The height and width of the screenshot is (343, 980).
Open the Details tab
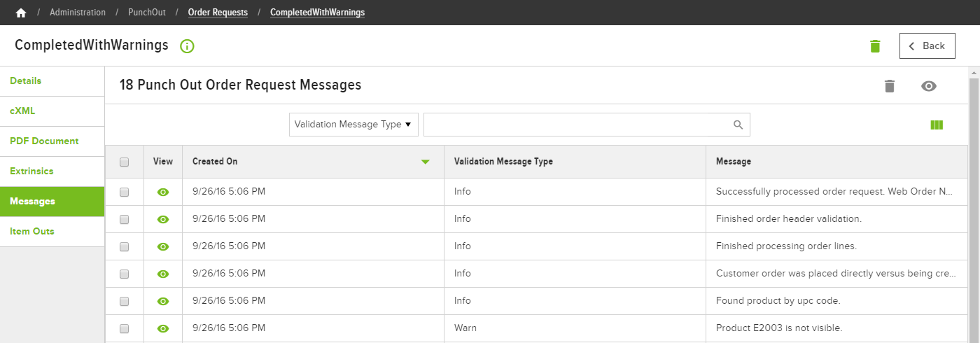coord(52,81)
